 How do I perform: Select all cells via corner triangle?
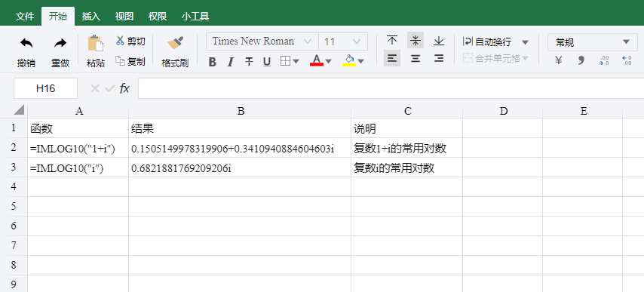click(x=19, y=109)
